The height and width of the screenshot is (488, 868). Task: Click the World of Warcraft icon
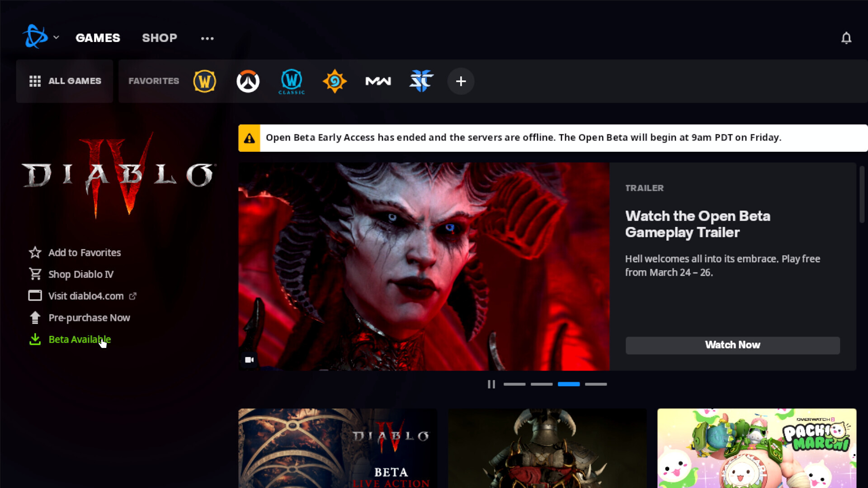204,81
